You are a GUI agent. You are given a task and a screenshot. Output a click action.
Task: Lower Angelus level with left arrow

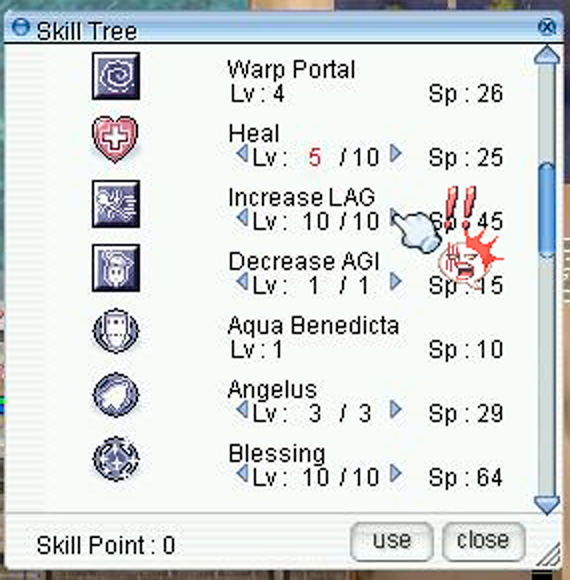pos(242,409)
